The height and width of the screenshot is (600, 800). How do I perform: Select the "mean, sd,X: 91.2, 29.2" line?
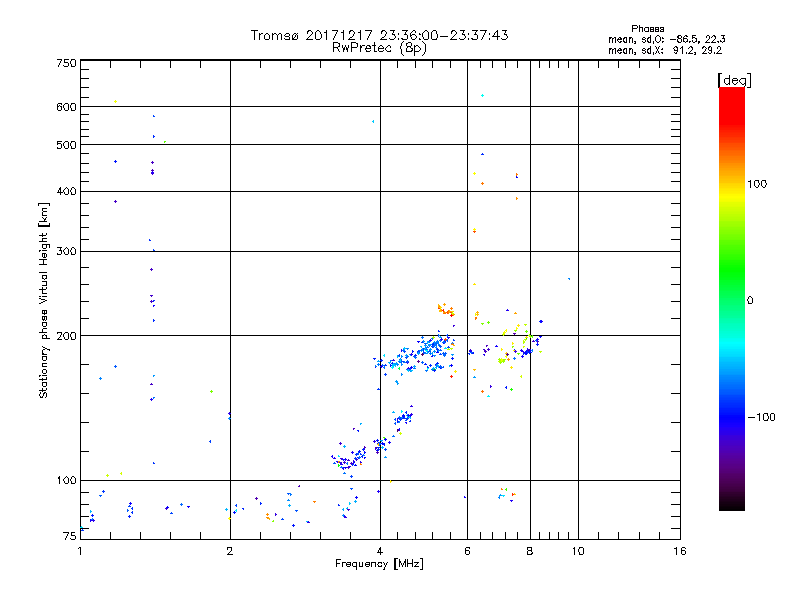click(665, 51)
